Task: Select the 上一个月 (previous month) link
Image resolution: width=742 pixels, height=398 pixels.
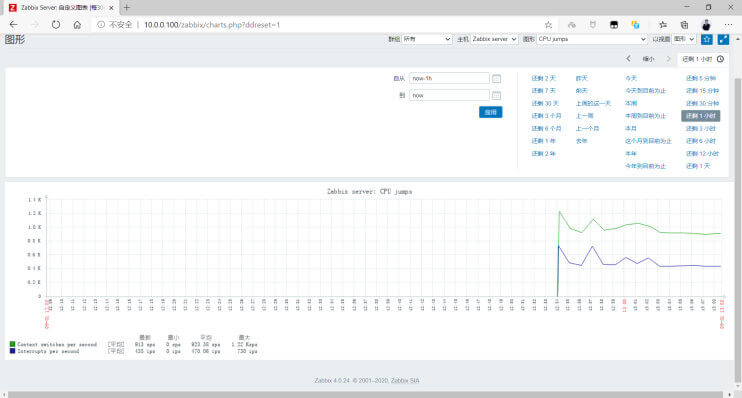Action: tap(587, 128)
